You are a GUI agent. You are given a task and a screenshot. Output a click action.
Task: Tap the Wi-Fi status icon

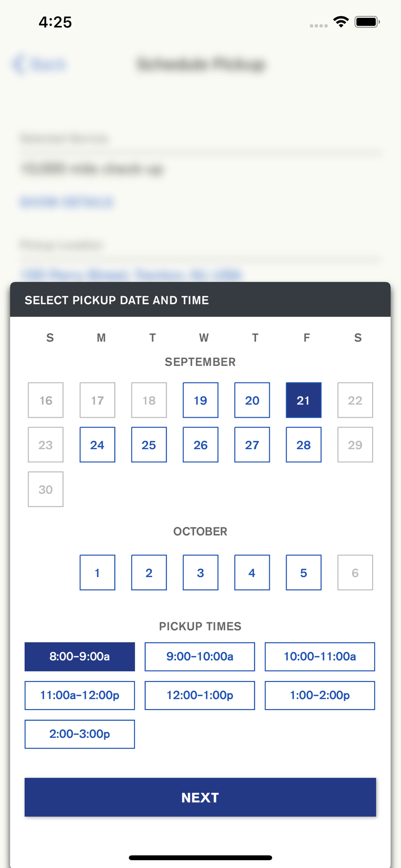click(x=341, y=22)
